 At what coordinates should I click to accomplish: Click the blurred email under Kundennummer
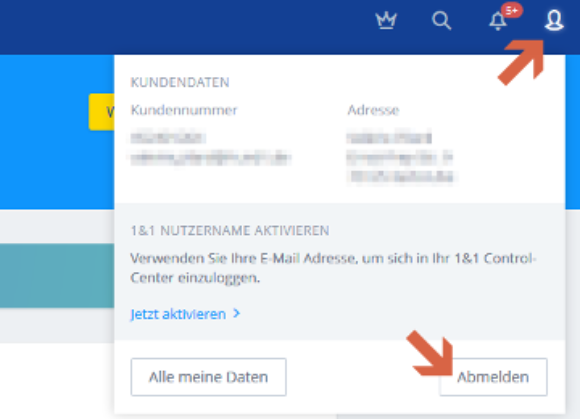tap(210, 158)
